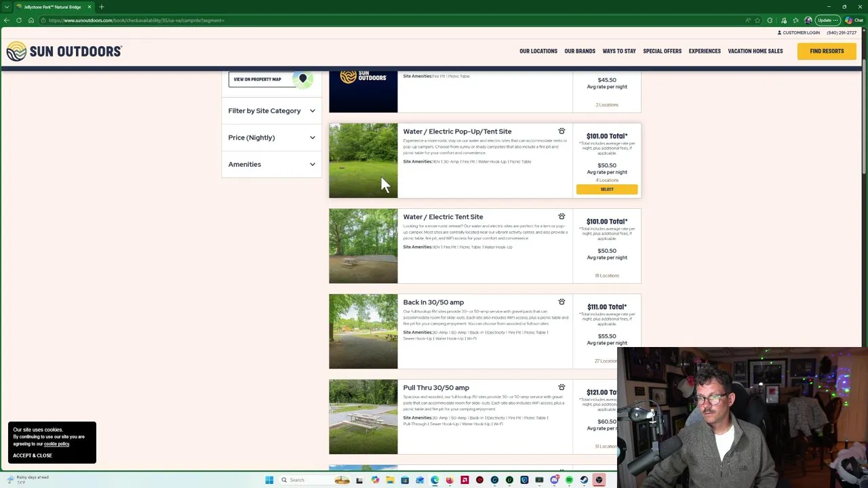The width and height of the screenshot is (868, 488).
Task: Click the Windows Start button
Action: point(269,480)
